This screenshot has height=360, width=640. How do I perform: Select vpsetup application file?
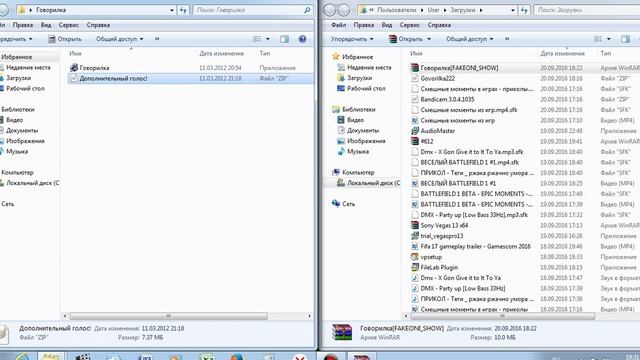pyautogui.click(x=431, y=257)
